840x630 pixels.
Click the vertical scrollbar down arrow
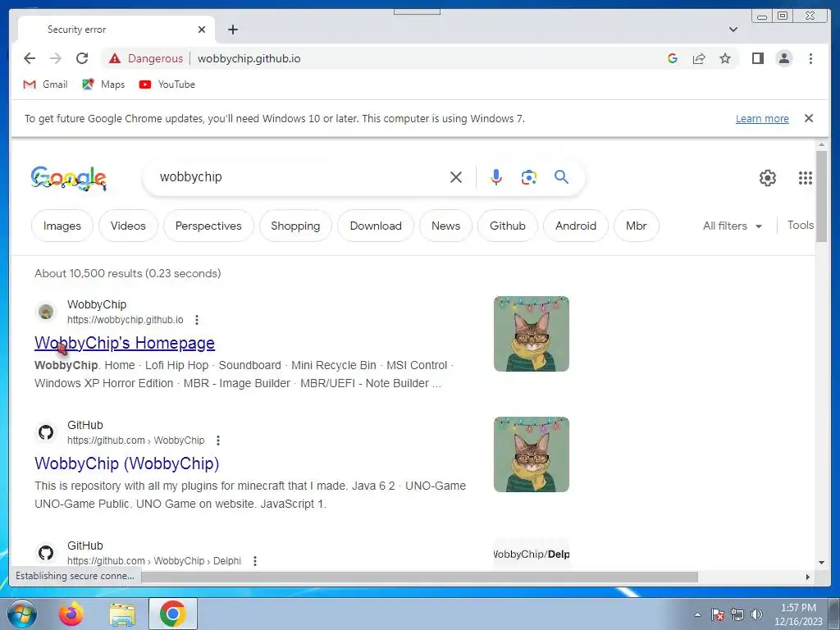pos(821,563)
